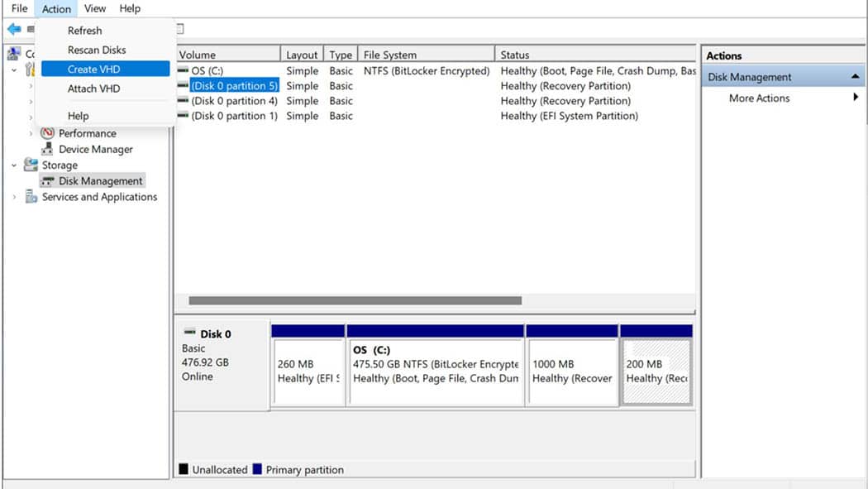Expand the Services and Applications node
This screenshot has height=489, width=868.
[14, 197]
